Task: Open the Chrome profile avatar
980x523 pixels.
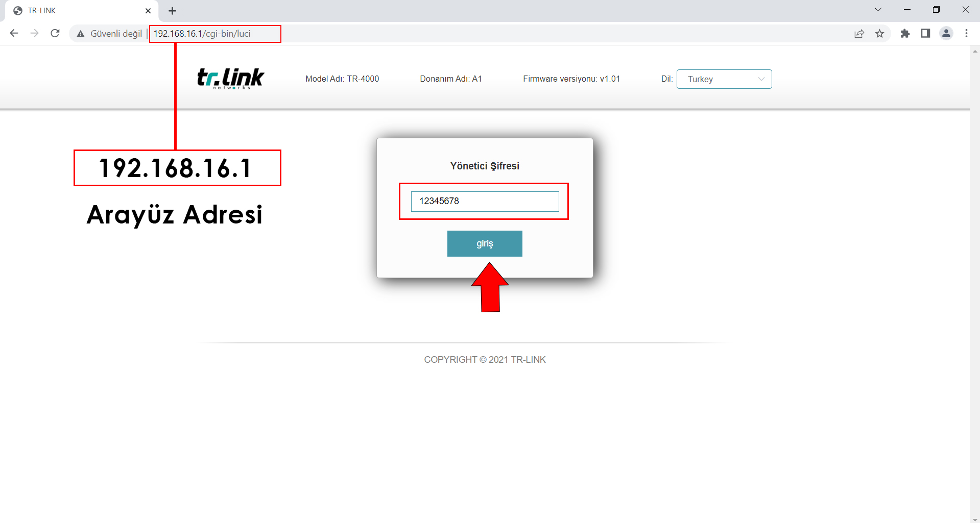Action: 946,34
